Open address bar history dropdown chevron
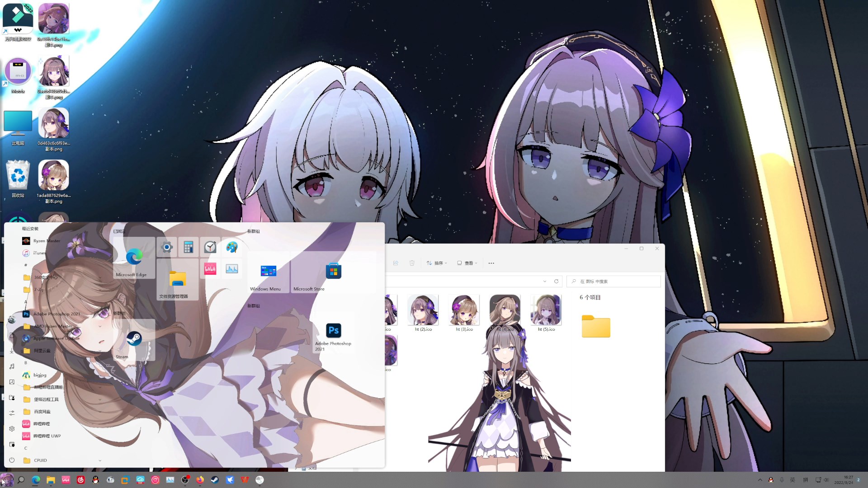 (545, 282)
